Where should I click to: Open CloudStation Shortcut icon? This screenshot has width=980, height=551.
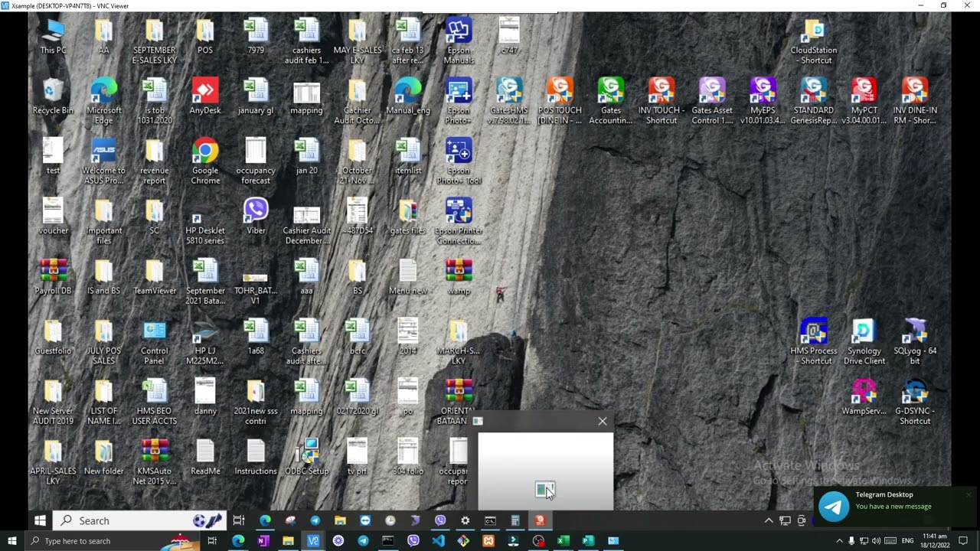pyautogui.click(x=813, y=41)
